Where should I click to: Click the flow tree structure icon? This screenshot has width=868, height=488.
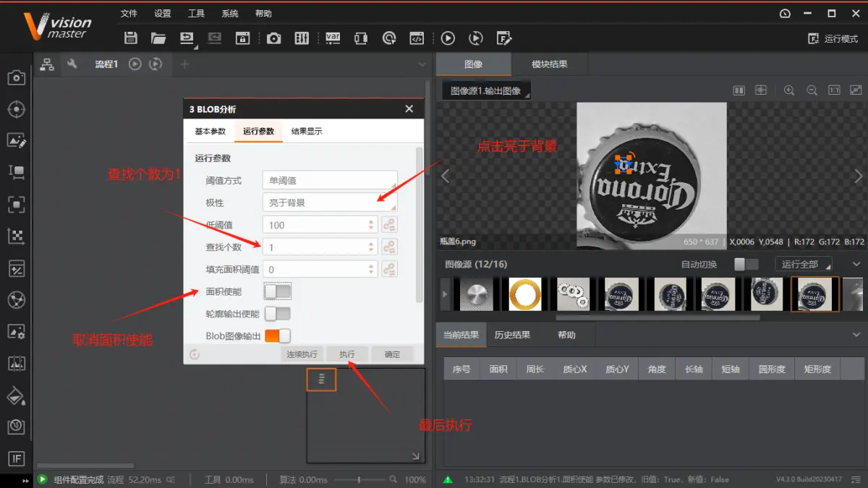tap(47, 64)
